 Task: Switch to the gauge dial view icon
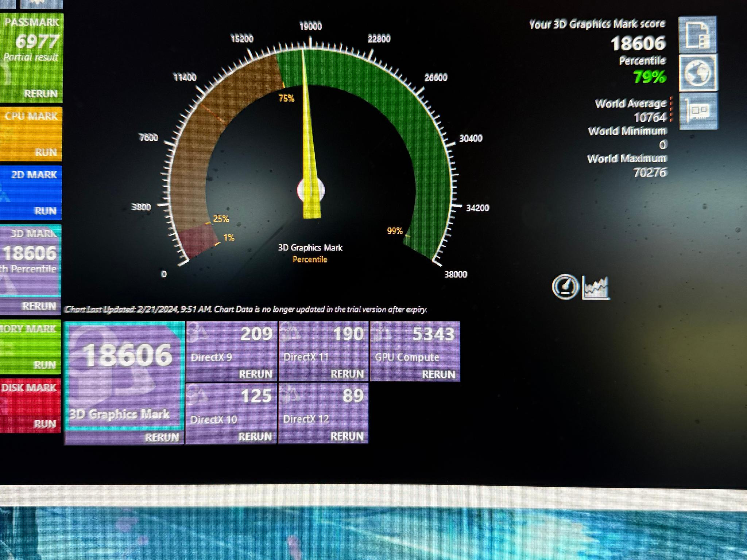[565, 287]
